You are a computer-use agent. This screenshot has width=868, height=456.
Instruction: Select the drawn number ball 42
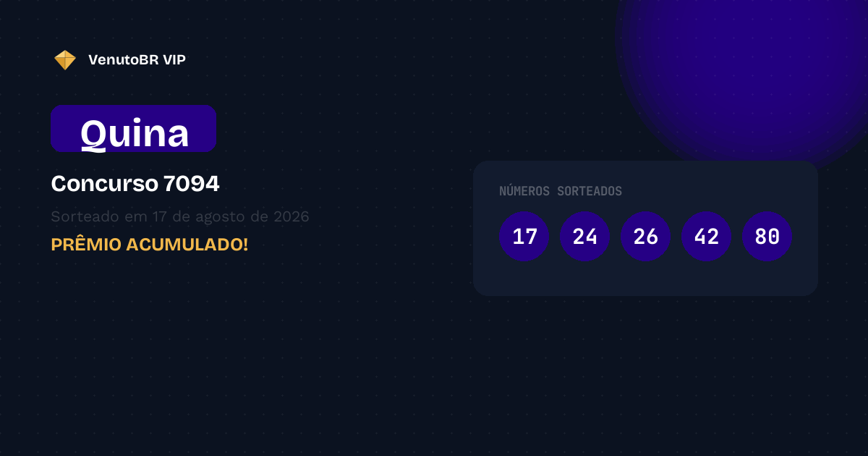click(707, 236)
